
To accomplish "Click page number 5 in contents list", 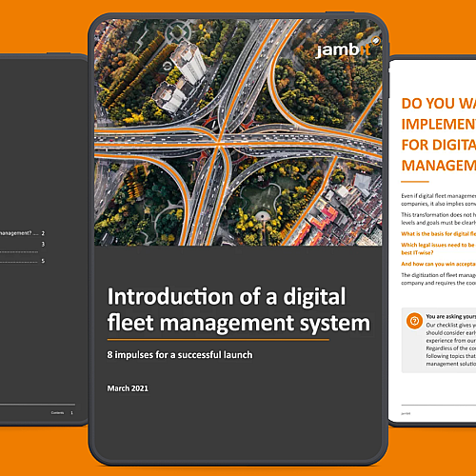I will 43,261.
